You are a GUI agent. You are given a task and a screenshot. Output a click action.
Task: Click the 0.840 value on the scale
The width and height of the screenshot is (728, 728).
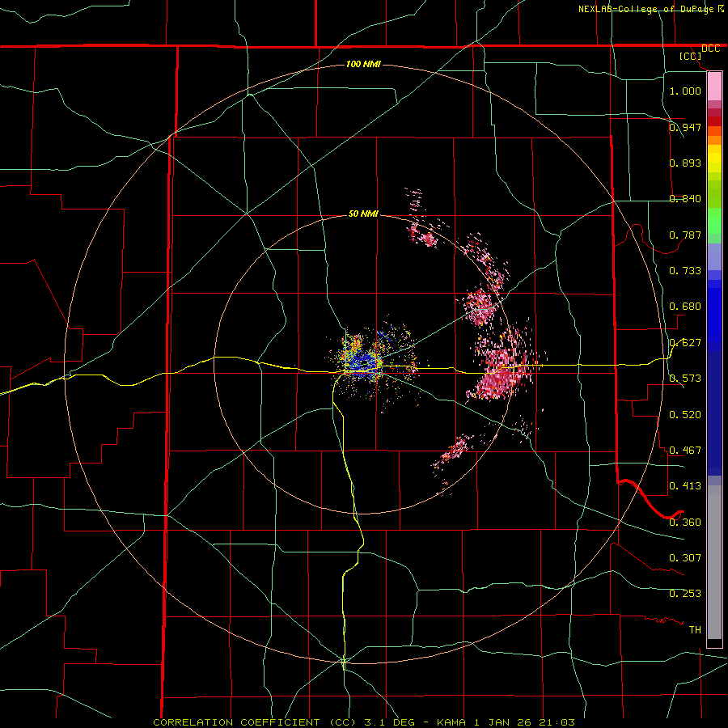pos(685,198)
